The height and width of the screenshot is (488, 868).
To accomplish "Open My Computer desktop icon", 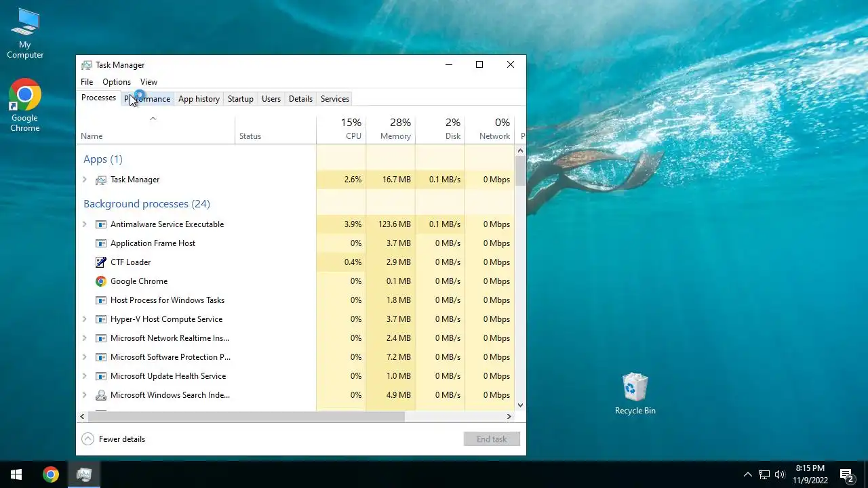I will tap(25, 34).
